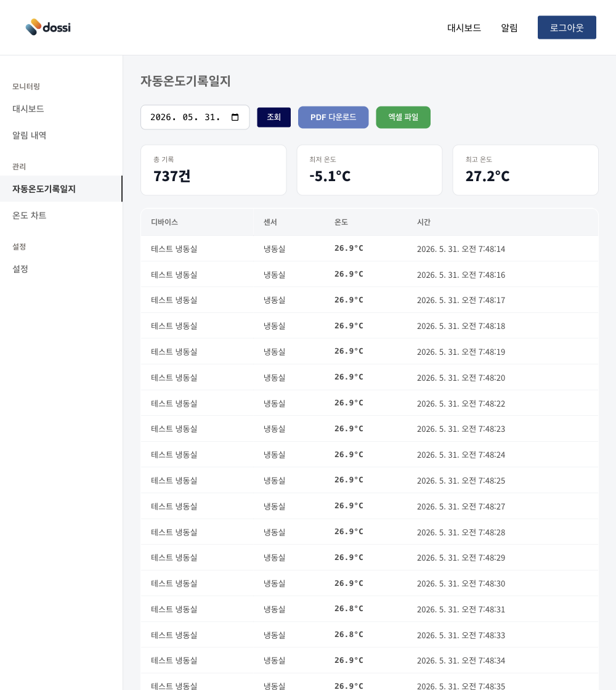Click the 조회 search button
The width and height of the screenshot is (616, 690).
tap(274, 117)
